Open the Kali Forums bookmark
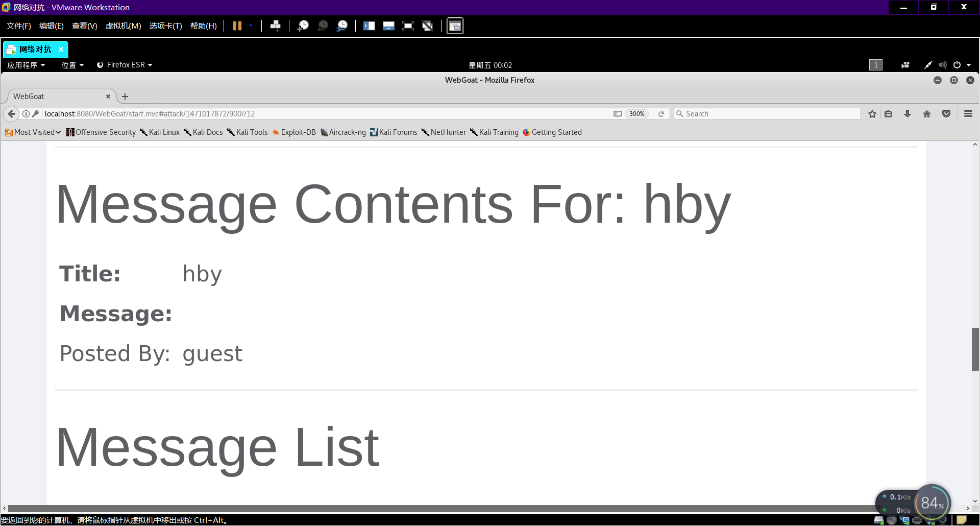The width and height of the screenshot is (980, 526). 394,132
